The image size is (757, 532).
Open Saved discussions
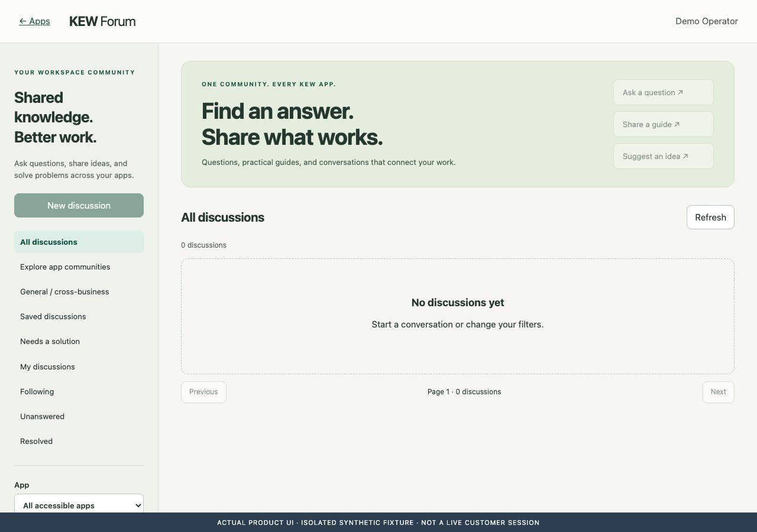(79, 316)
